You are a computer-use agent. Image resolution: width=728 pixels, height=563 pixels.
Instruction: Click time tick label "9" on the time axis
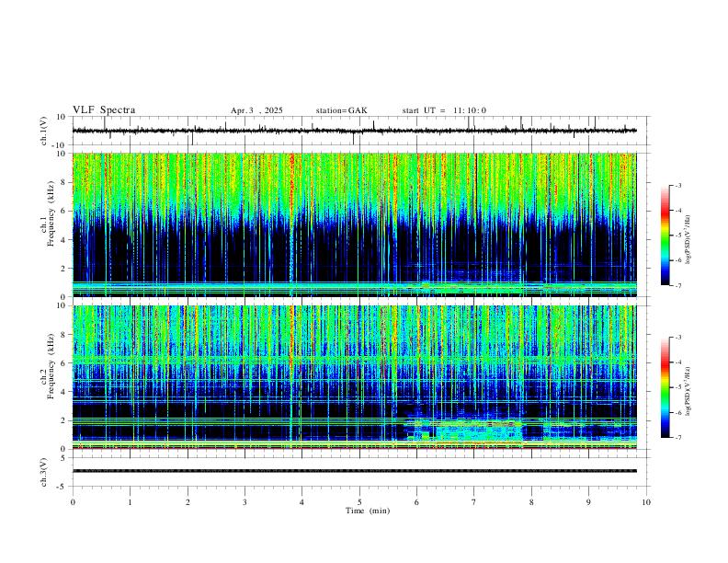coord(588,502)
